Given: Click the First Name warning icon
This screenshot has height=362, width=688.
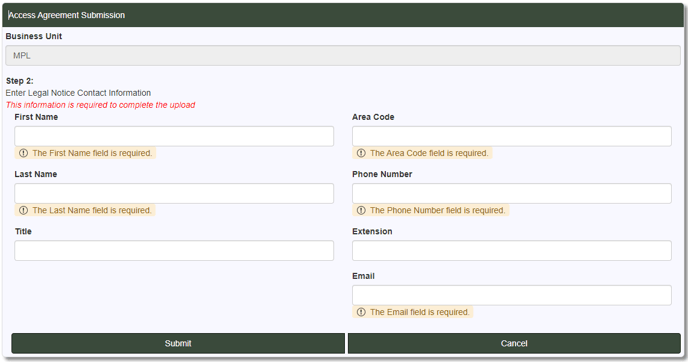Looking at the screenshot, I should pyautogui.click(x=24, y=153).
